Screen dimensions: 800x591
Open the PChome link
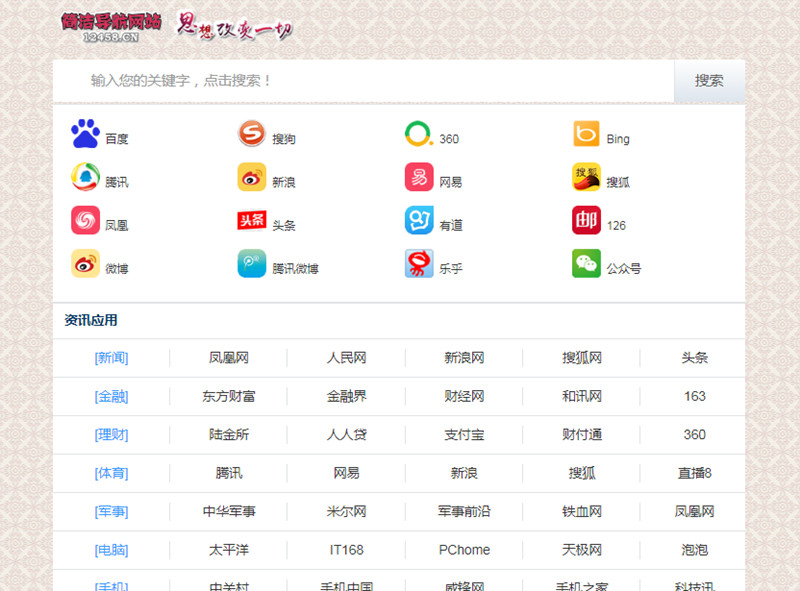point(464,550)
